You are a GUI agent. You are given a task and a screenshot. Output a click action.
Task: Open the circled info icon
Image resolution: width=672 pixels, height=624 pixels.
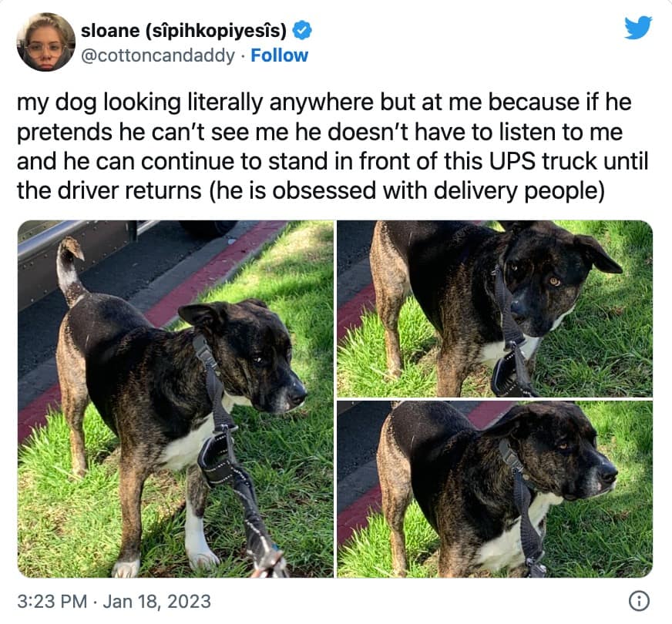pyautogui.click(x=639, y=602)
